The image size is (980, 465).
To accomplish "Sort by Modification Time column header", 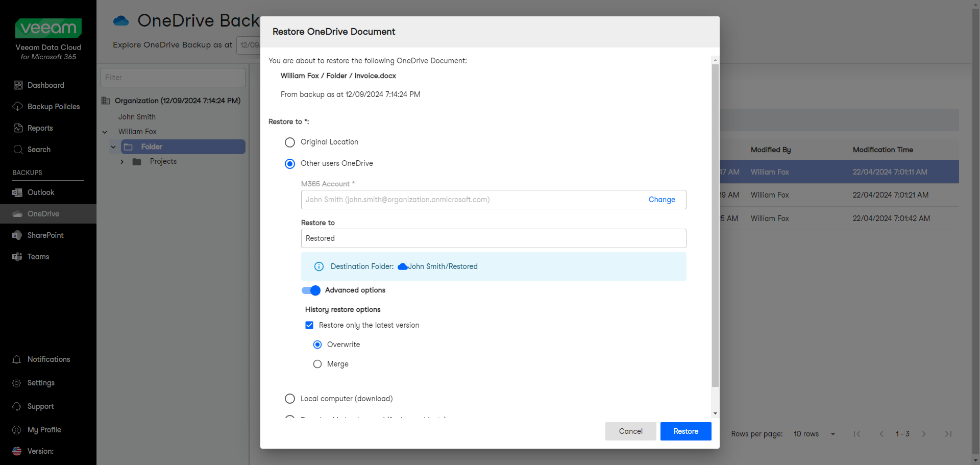I will pos(883,150).
